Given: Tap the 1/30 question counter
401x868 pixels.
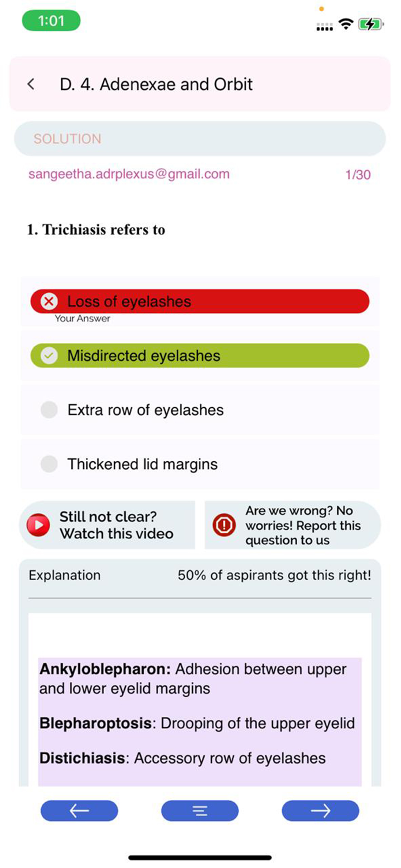Looking at the screenshot, I should click(x=358, y=174).
